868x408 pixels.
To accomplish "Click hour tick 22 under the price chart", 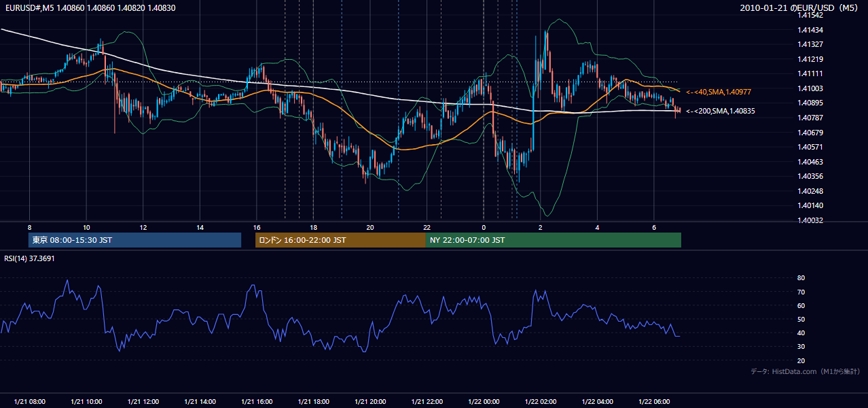I will pyautogui.click(x=427, y=227).
